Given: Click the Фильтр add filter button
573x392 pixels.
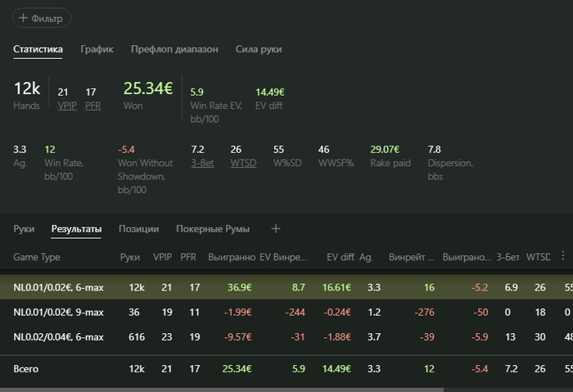Looking at the screenshot, I should pos(43,18).
